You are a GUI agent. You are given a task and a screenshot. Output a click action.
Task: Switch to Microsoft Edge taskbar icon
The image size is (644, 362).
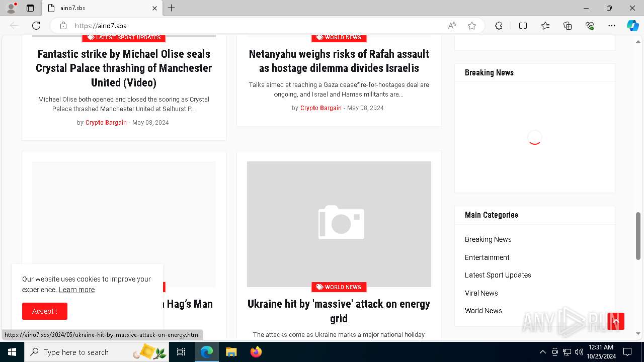point(207,352)
